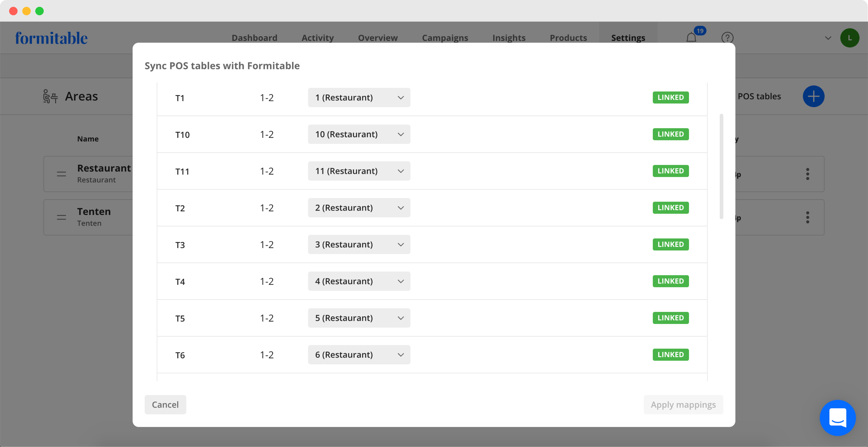Open the Campaigns tab
The image size is (868, 447).
point(445,38)
